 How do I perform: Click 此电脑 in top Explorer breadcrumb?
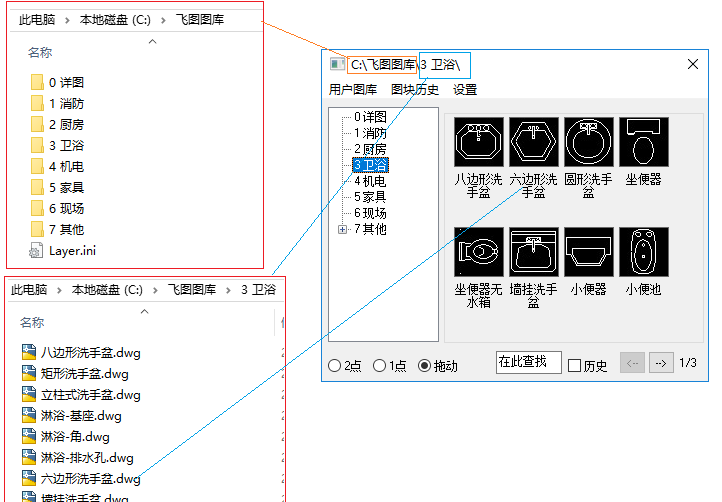tap(37, 20)
